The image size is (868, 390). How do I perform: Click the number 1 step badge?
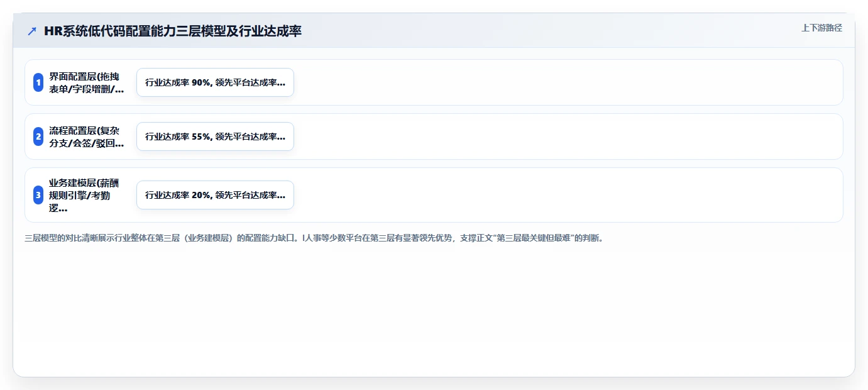pos(38,82)
